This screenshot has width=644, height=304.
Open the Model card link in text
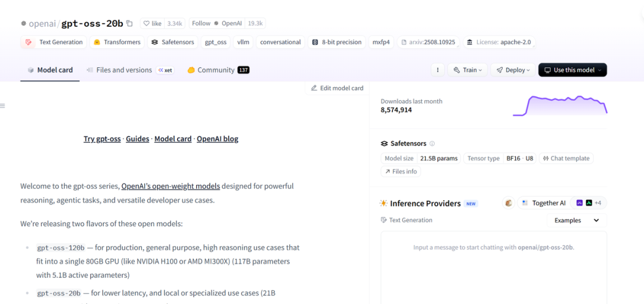tap(173, 139)
